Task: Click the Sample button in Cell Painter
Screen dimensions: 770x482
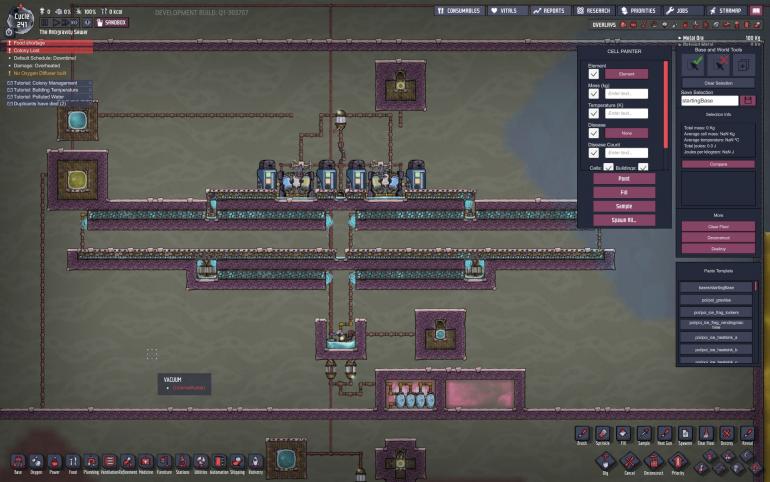Action: click(624, 206)
